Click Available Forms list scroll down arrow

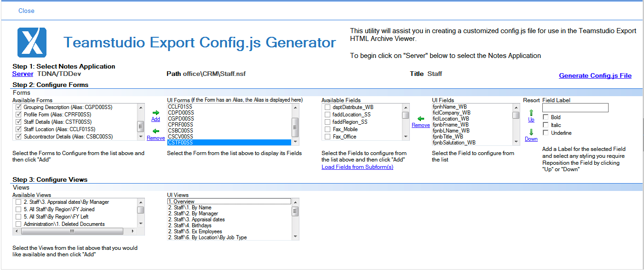[141, 137]
